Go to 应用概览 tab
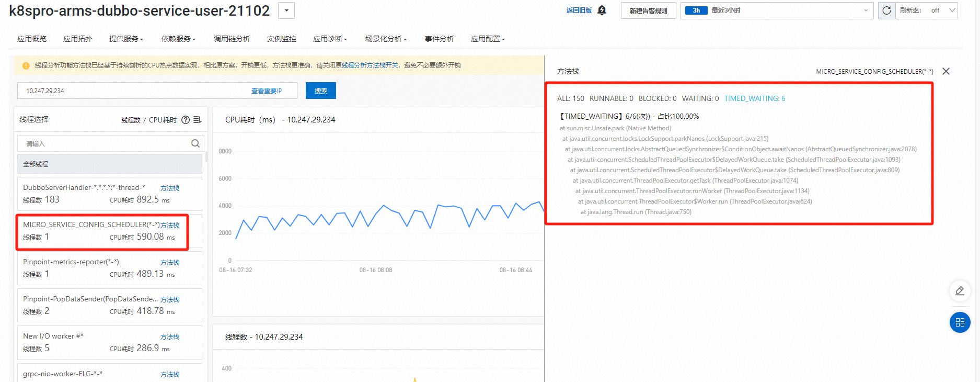The width and height of the screenshot is (980, 382). tap(32, 39)
